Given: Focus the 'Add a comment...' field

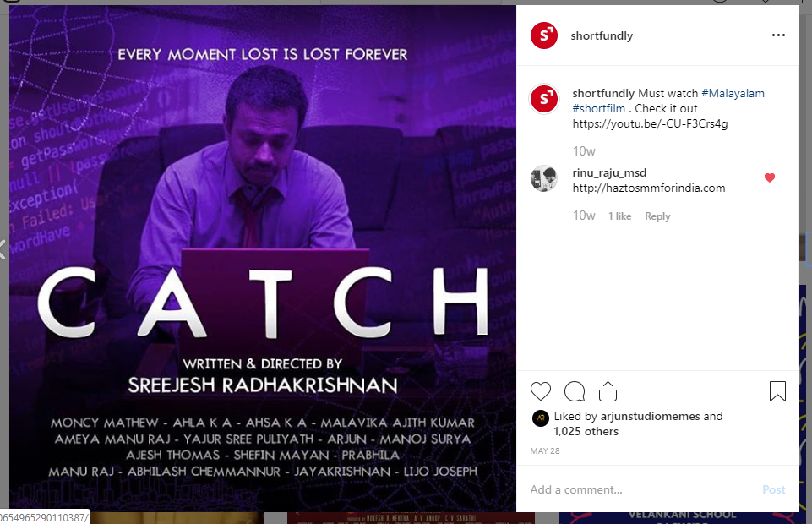Looking at the screenshot, I should (641, 489).
